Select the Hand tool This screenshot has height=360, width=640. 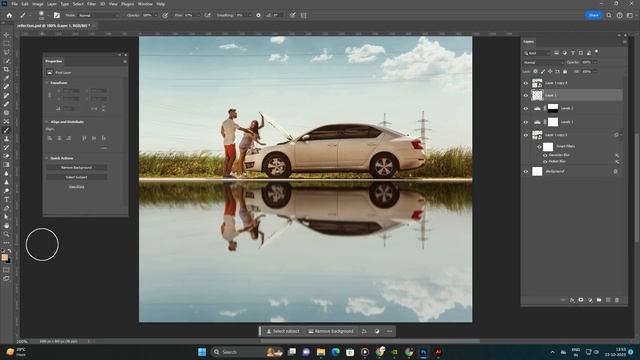(x=6, y=225)
